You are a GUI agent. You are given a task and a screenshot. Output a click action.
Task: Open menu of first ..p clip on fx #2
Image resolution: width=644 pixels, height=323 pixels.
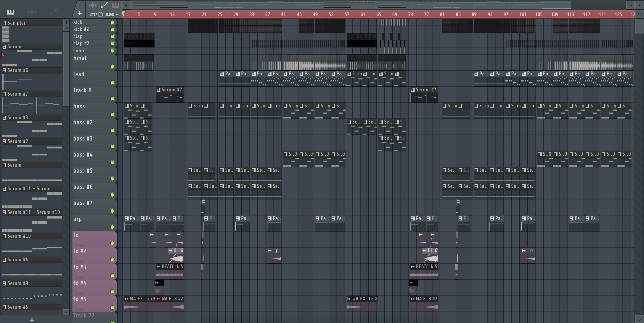[x=269, y=251]
